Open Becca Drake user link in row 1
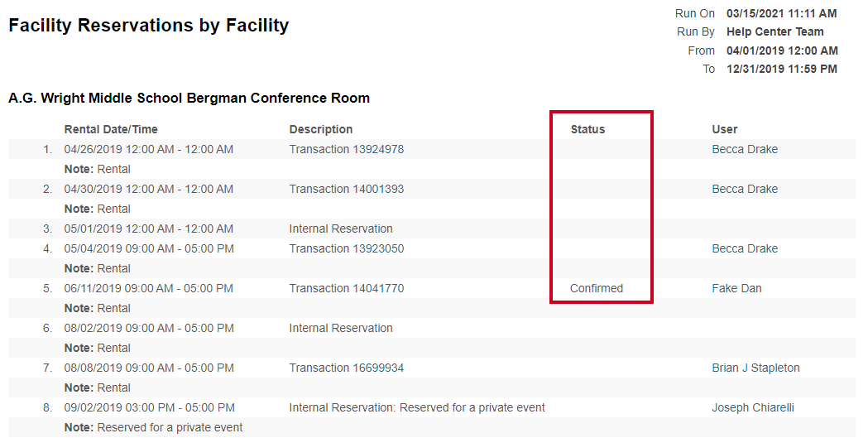Image resolution: width=868 pixels, height=438 pixels. point(745,149)
